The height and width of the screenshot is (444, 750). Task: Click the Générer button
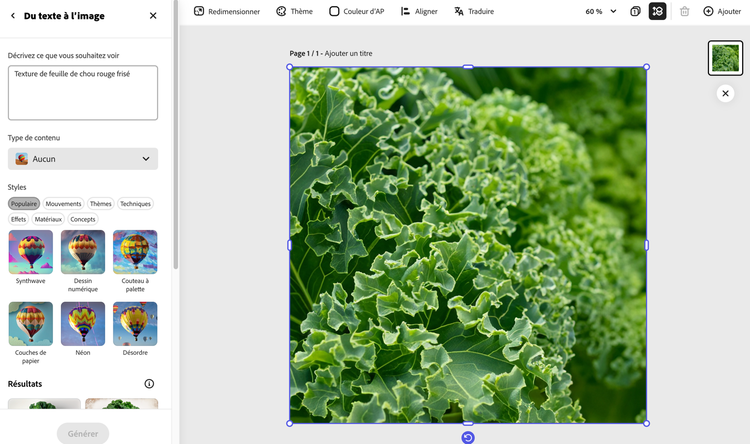point(83,433)
